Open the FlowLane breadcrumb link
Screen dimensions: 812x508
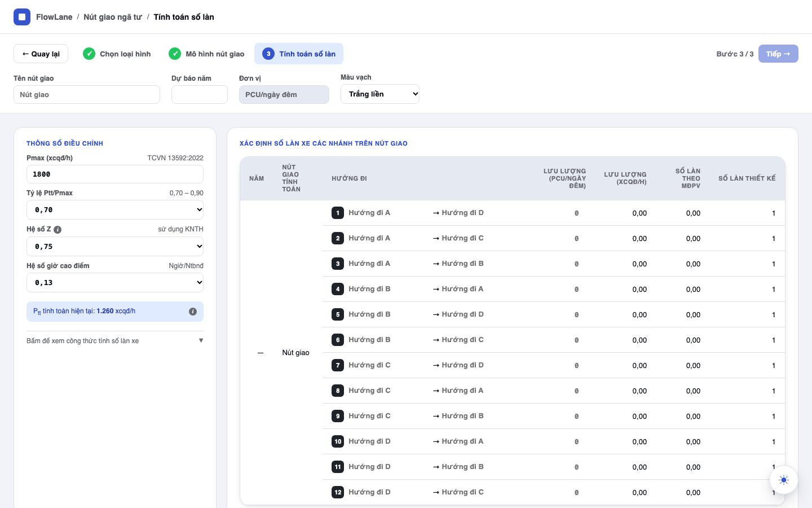pos(54,17)
